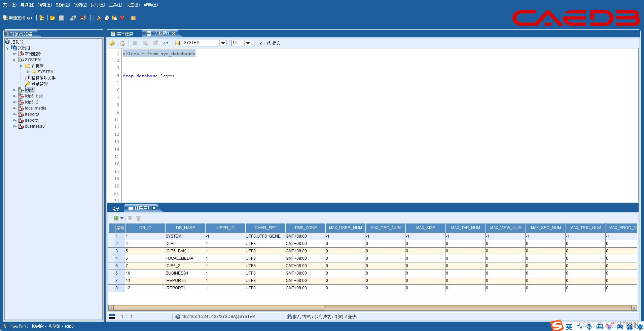Select the icip6_bak instance in tree
This screenshot has width=644, height=331.
pos(34,96)
